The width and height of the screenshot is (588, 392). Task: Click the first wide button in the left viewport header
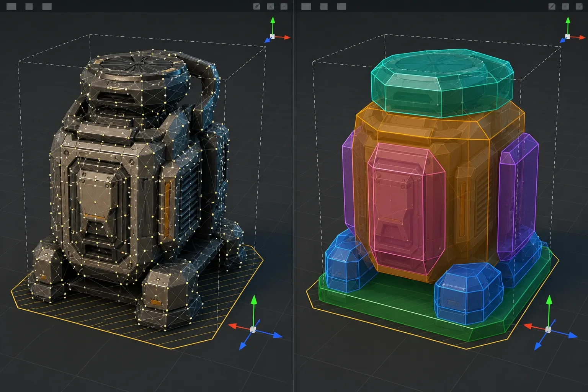[11, 7]
